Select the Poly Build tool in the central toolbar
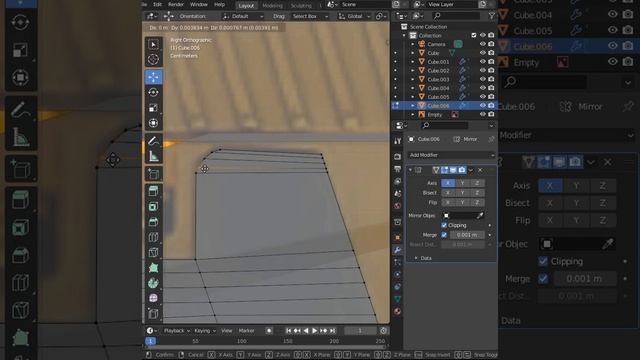The width and height of the screenshot is (640, 360). pos(153,268)
